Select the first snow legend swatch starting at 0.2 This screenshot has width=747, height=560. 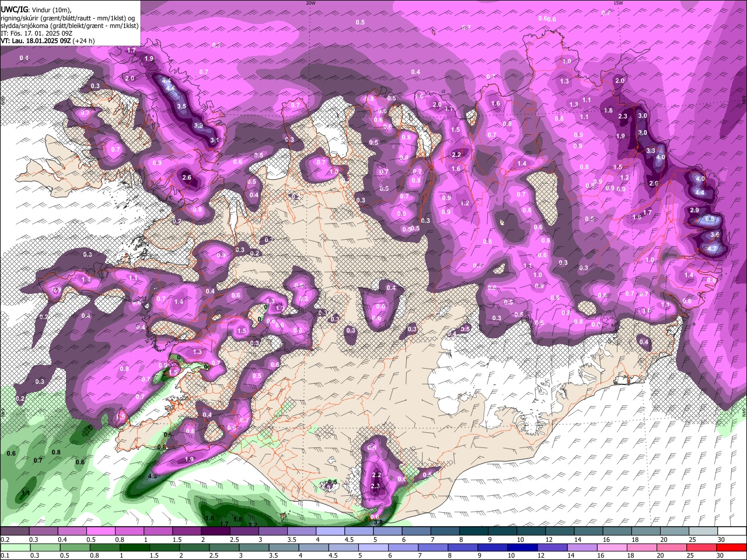(15, 531)
